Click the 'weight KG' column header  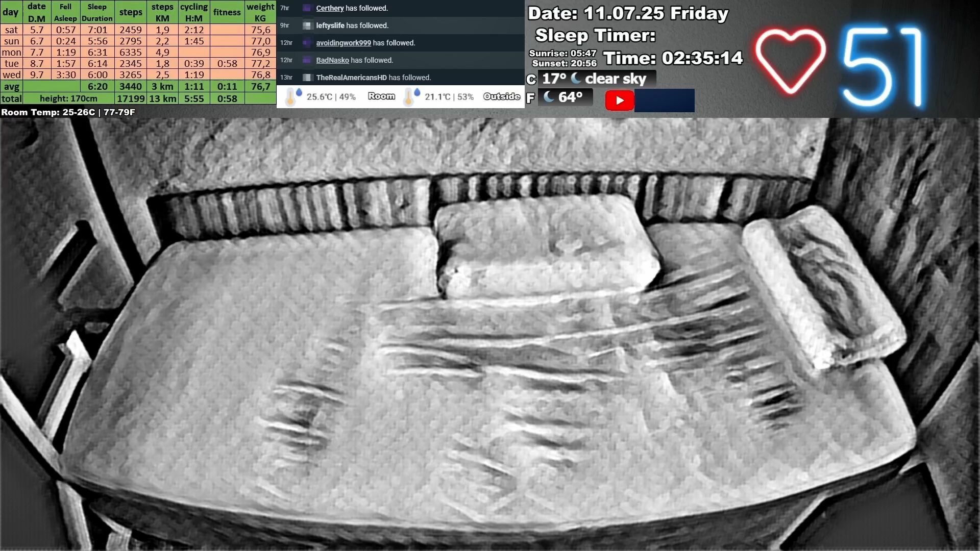pyautogui.click(x=260, y=12)
